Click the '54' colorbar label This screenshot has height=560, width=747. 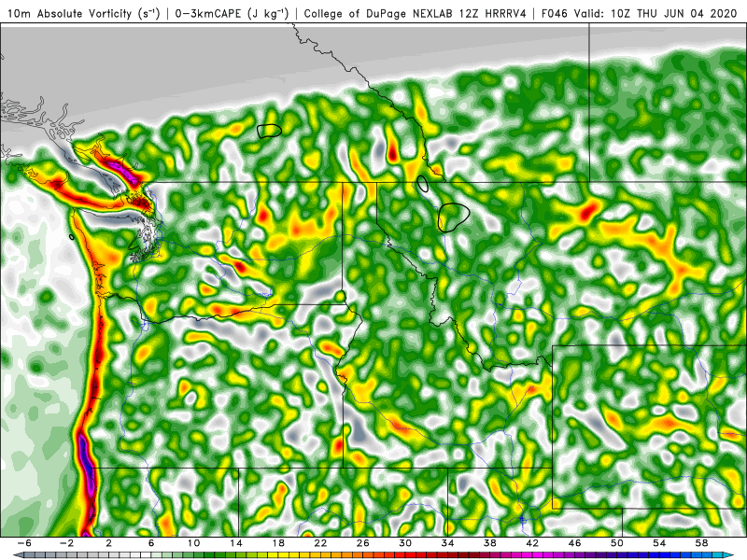point(660,543)
